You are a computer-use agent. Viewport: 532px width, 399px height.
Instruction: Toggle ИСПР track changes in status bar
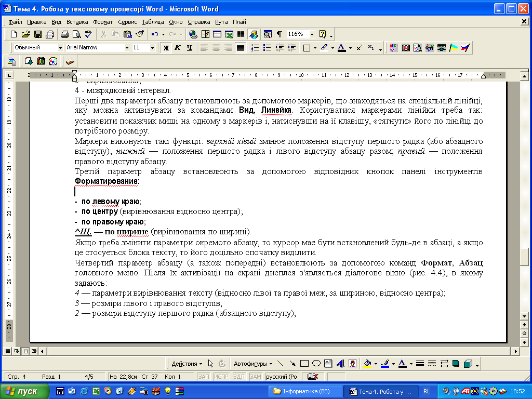221,377
